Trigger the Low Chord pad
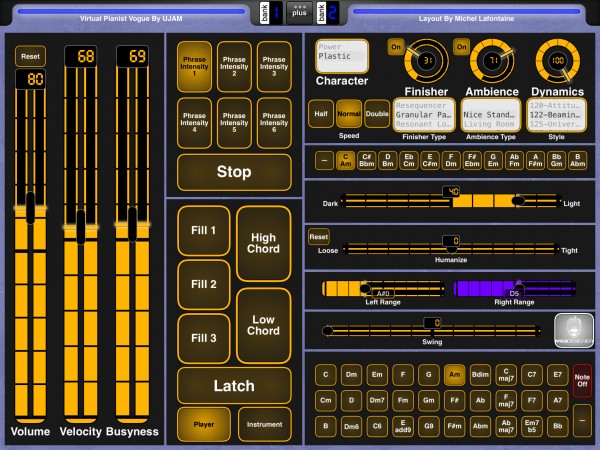The height and width of the screenshot is (450, 600). pos(264,325)
